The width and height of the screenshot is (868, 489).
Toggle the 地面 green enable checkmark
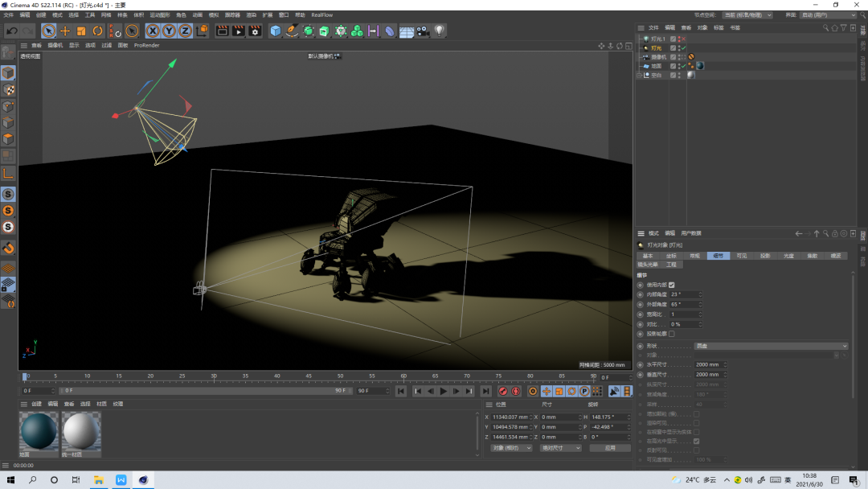coord(684,66)
